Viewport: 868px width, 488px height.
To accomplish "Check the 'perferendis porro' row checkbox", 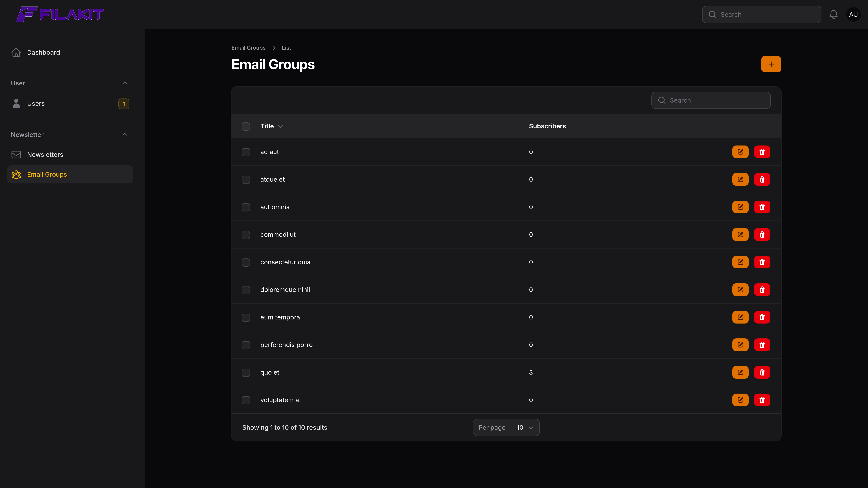I will coord(246,345).
